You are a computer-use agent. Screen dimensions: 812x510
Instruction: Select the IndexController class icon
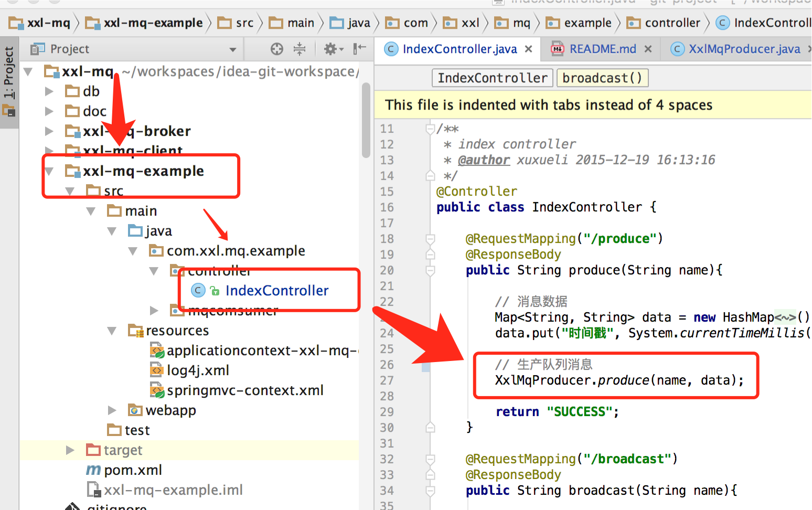click(x=198, y=290)
